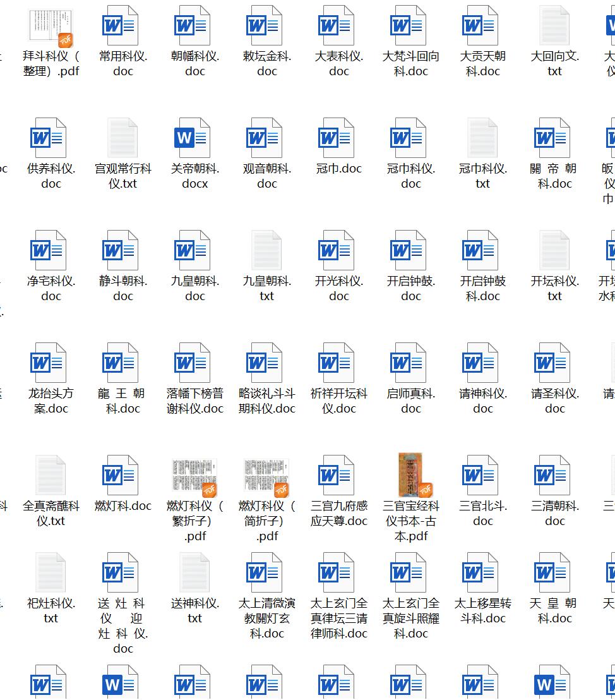This screenshot has height=700, width=615.
Task: Click the file name 大回向文.txt
Action: point(555,63)
